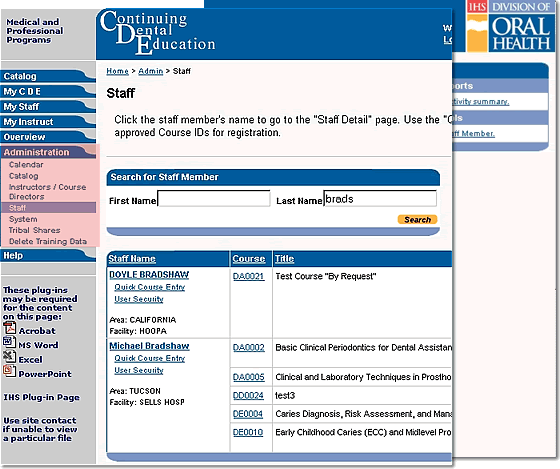Open User Security for Doyle Bradshaw
Viewport: 560px width, 469px height.
point(139,299)
